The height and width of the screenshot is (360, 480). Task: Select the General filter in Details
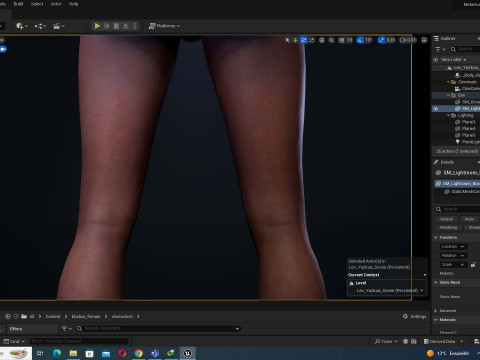point(446,219)
